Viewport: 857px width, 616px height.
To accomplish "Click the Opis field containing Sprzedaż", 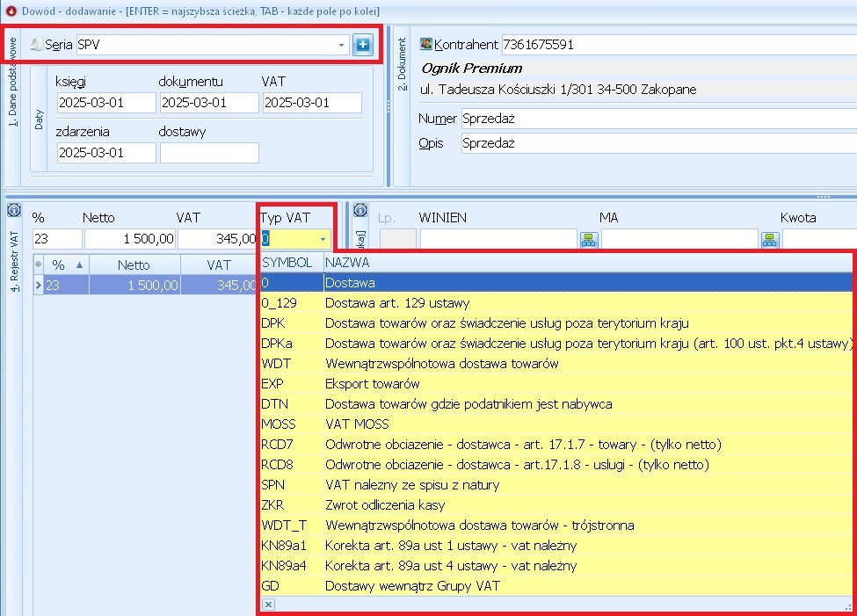I will (x=659, y=143).
